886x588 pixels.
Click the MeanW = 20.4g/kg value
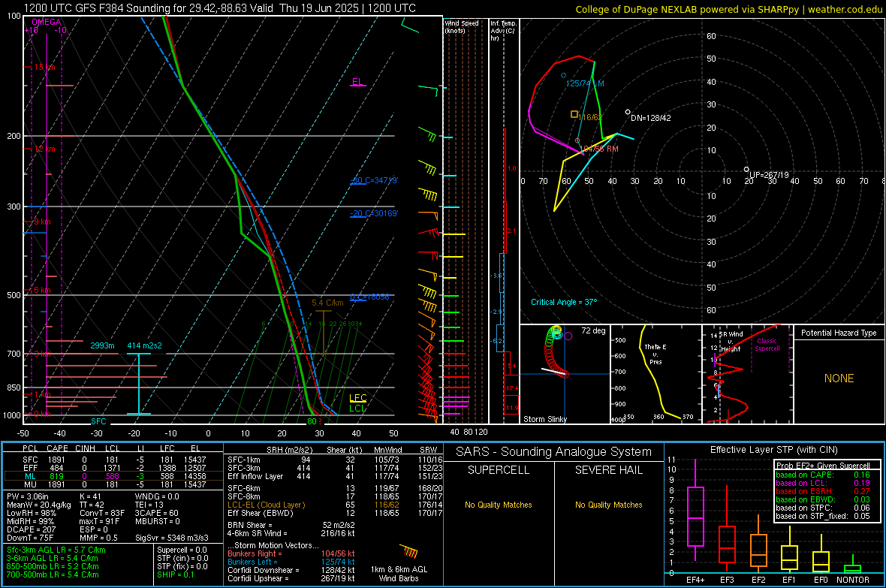tap(39, 505)
